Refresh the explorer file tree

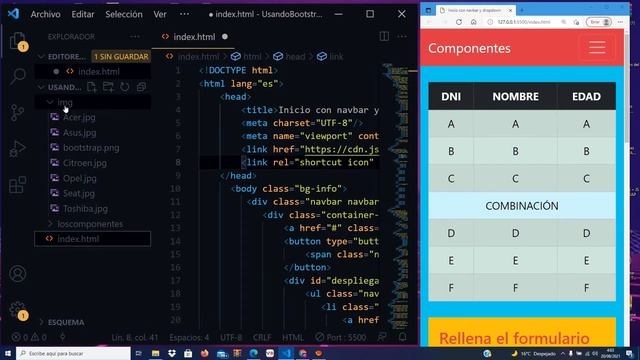click(x=125, y=87)
